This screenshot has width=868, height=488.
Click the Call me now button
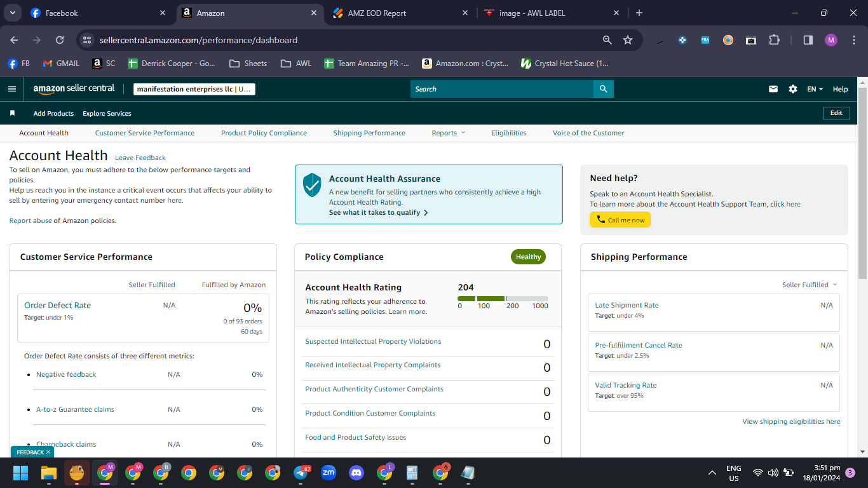click(620, 220)
